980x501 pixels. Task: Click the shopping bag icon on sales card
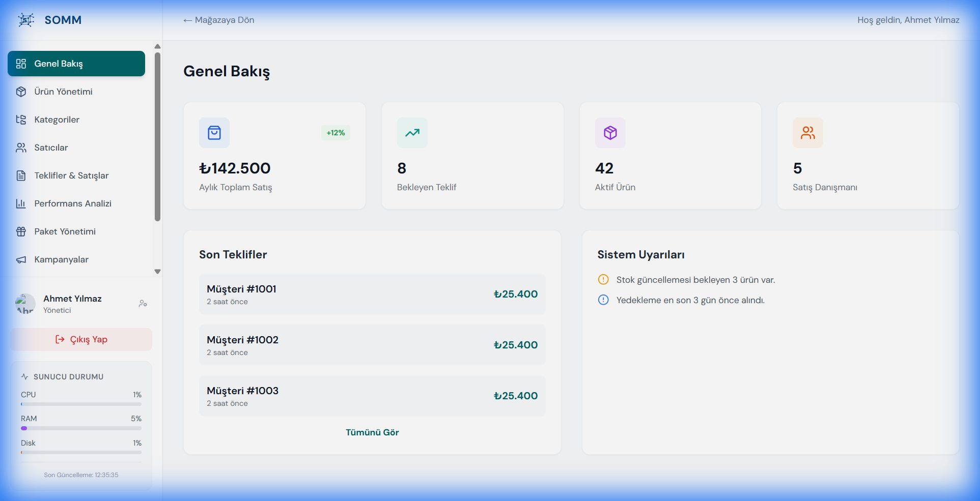(214, 133)
